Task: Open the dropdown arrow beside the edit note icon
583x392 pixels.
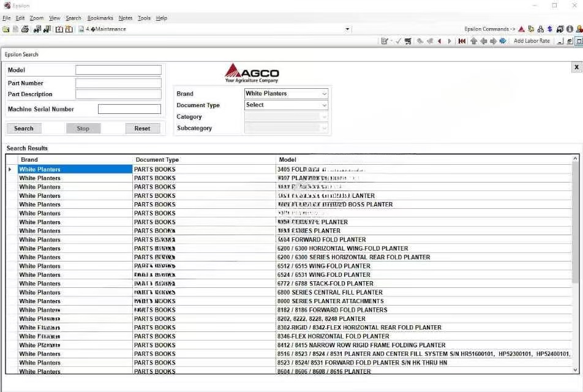Action: point(391,41)
